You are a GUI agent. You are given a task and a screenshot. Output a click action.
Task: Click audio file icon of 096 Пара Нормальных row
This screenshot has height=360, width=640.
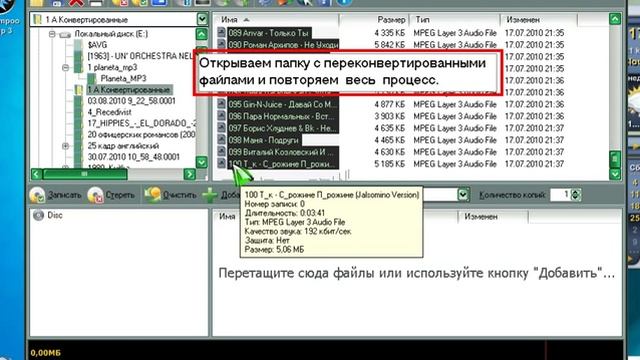click(222, 116)
